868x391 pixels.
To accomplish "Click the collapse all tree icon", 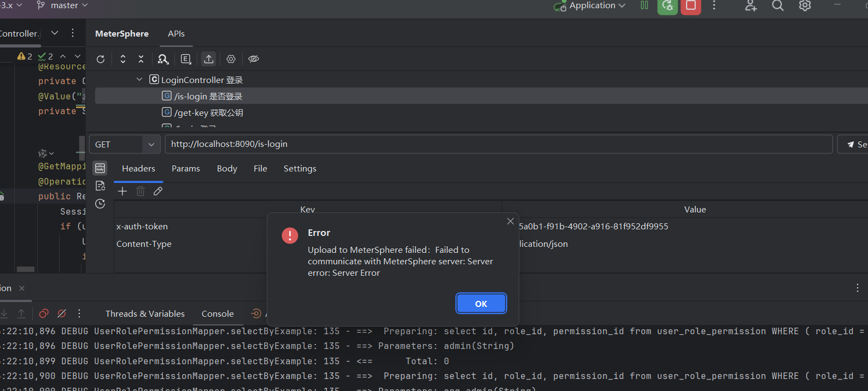I will (141, 59).
